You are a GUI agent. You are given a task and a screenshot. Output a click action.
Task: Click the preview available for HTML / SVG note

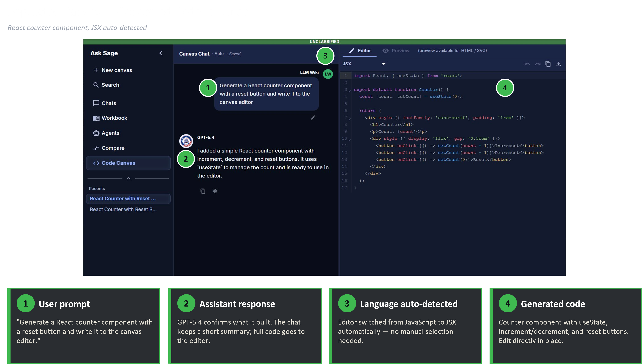(x=452, y=50)
